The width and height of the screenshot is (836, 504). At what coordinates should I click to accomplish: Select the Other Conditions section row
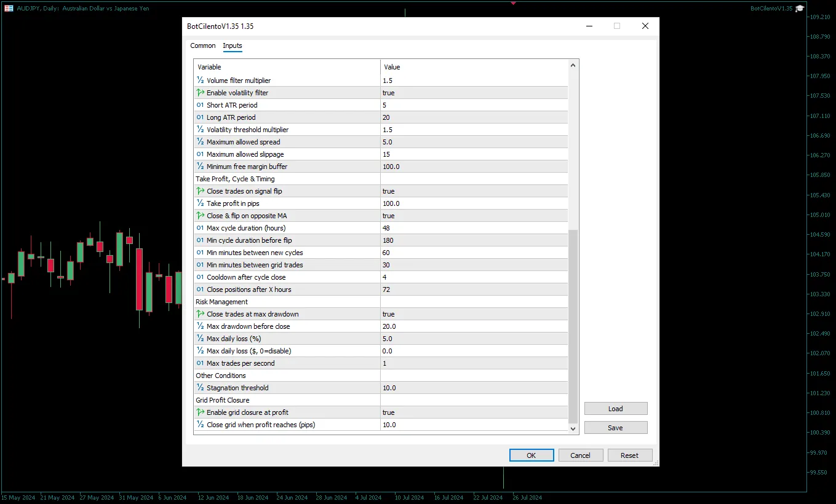click(x=381, y=376)
